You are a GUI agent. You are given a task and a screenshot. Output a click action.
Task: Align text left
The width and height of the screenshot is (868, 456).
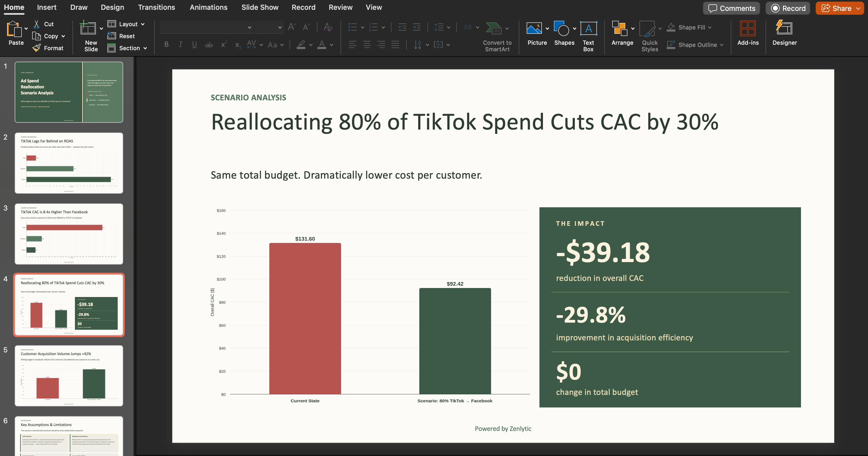click(353, 44)
